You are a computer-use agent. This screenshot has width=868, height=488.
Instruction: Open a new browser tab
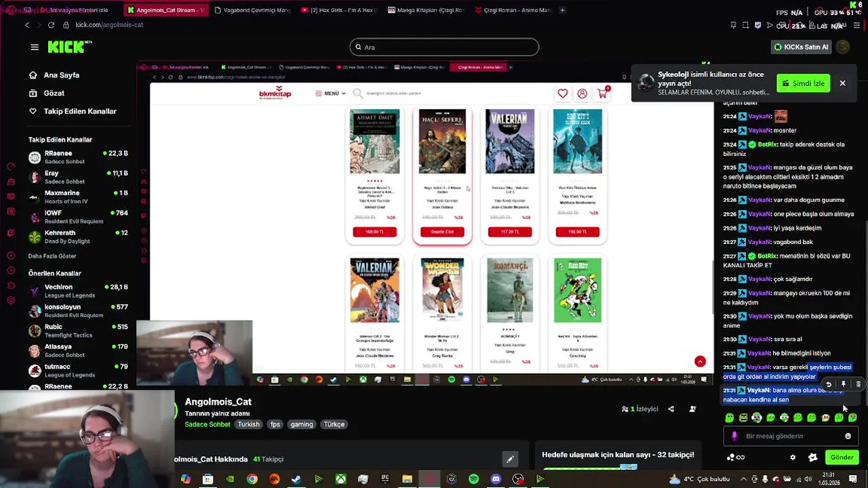pos(563,10)
